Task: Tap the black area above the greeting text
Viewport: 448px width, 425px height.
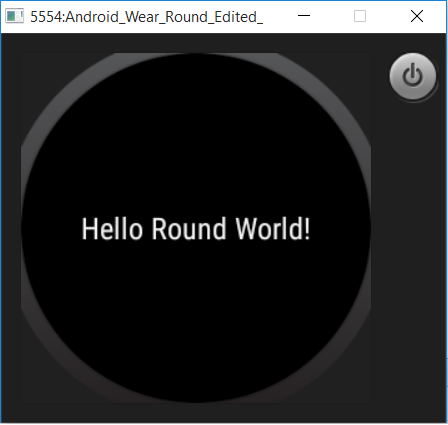Action: click(x=196, y=140)
